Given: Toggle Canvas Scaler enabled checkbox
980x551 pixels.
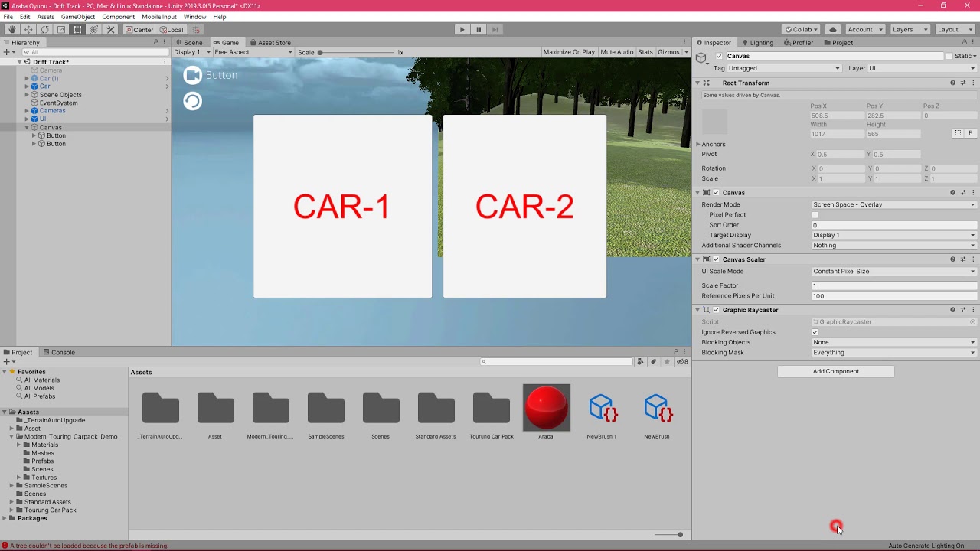Looking at the screenshot, I should point(716,259).
